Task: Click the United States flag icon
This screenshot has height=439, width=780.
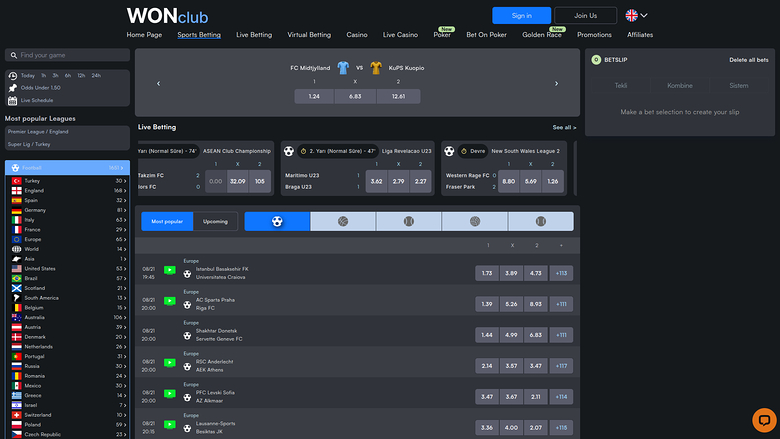Action: (x=16, y=268)
